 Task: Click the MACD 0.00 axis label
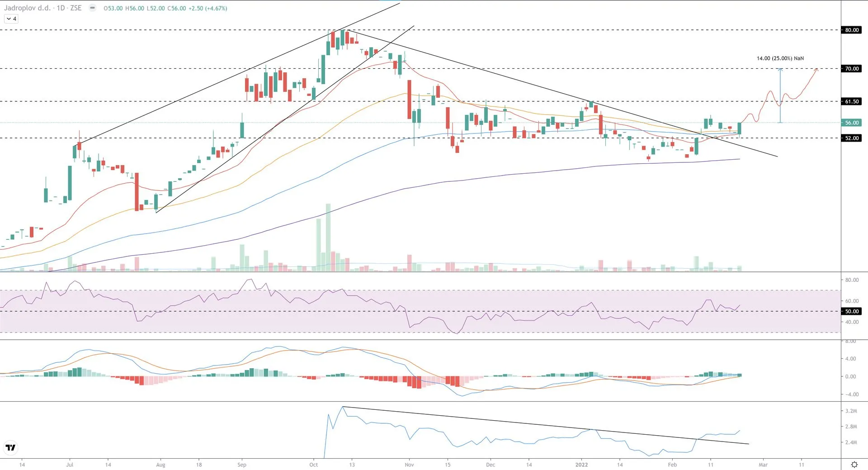[850, 376]
